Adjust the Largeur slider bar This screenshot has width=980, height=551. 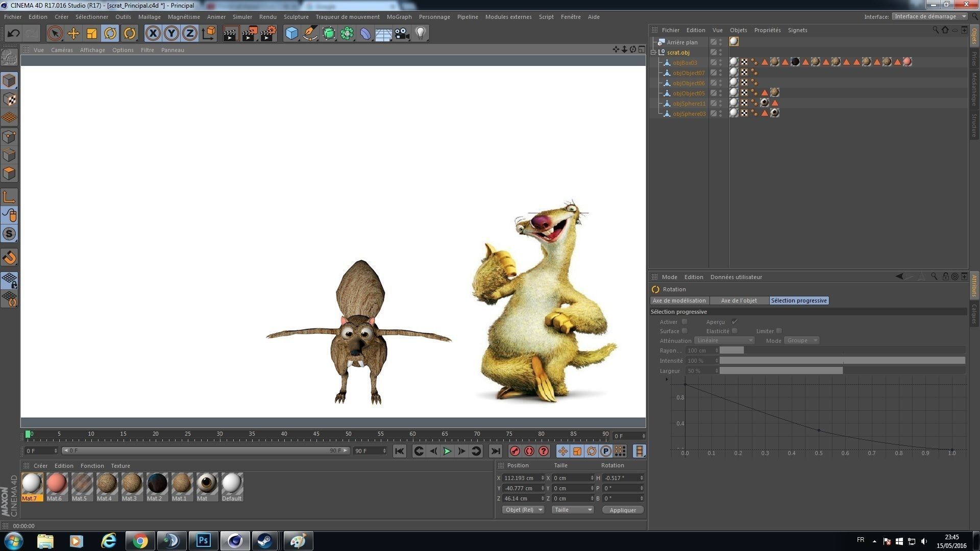coord(842,371)
